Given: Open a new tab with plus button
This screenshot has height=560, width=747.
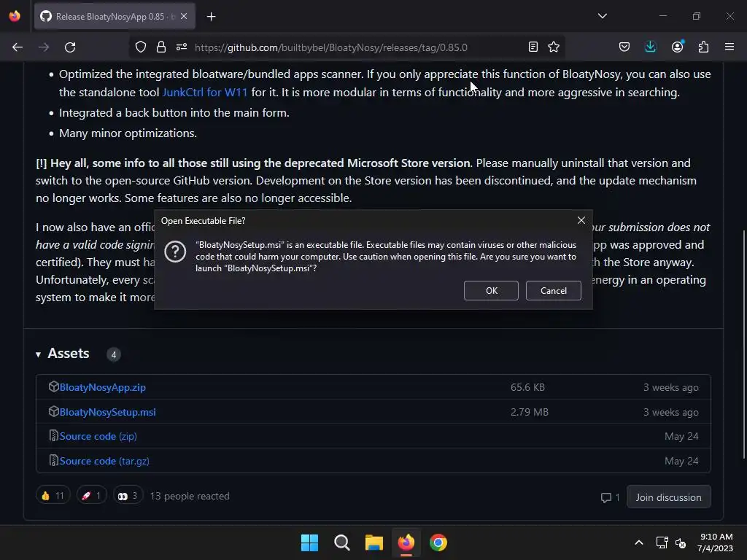Looking at the screenshot, I should click(211, 17).
